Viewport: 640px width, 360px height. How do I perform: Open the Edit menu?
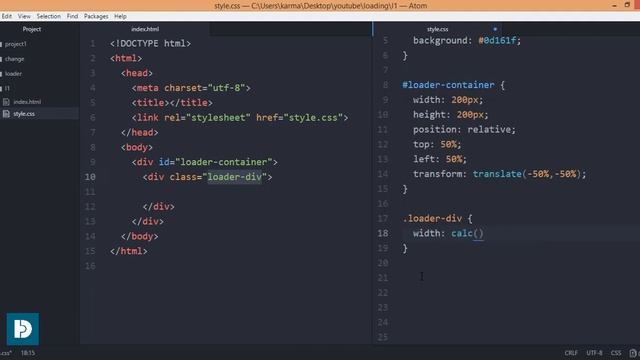click(7, 16)
